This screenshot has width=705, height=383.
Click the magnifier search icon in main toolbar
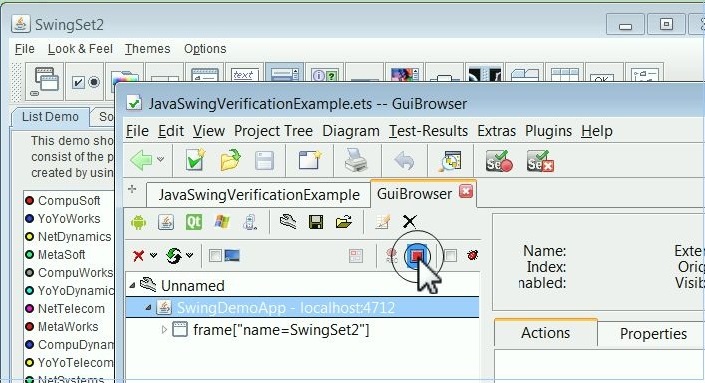[450, 161]
